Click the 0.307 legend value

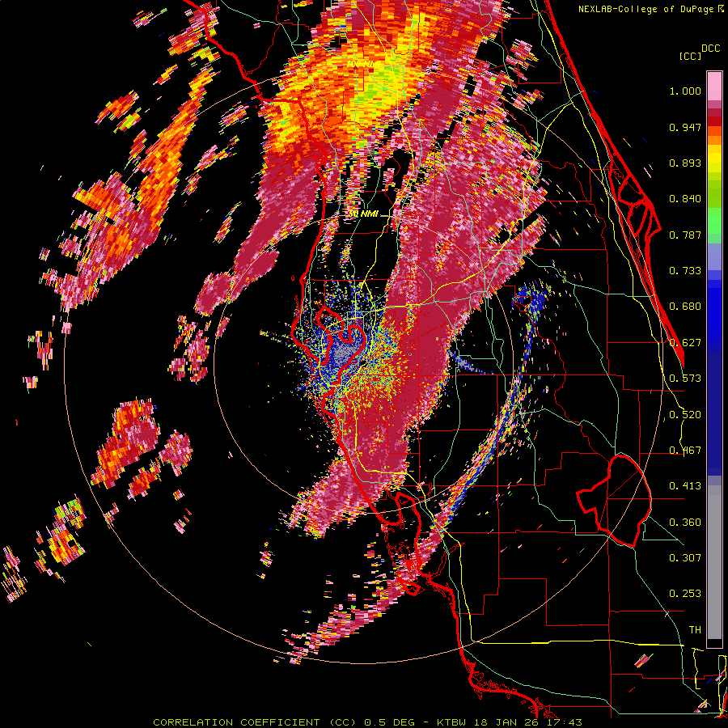pyautogui.click(x=685, y=558)
